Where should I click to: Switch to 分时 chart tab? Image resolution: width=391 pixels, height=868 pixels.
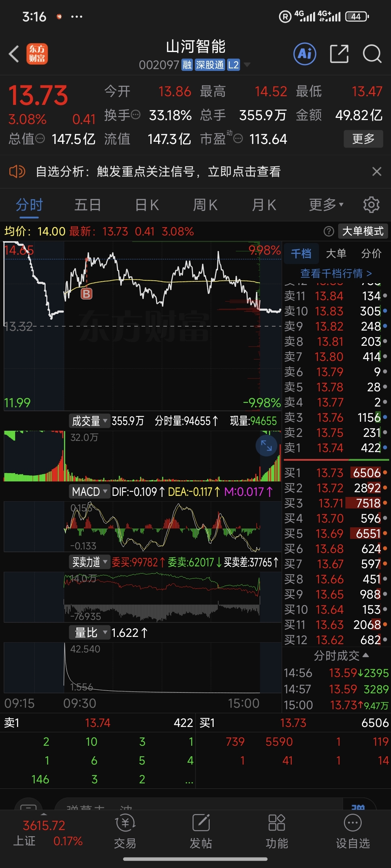tap(29, 205)
